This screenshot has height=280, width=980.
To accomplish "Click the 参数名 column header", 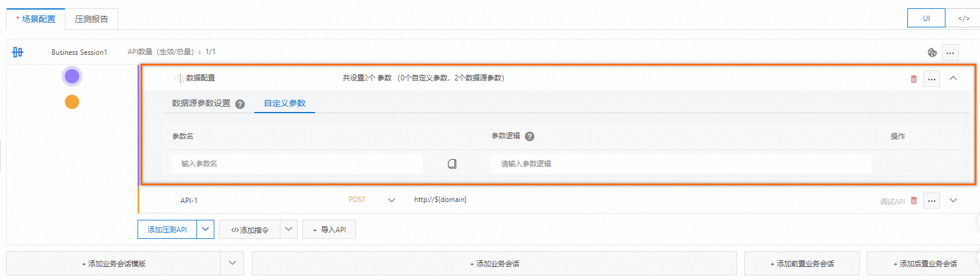I will (183, 136).
